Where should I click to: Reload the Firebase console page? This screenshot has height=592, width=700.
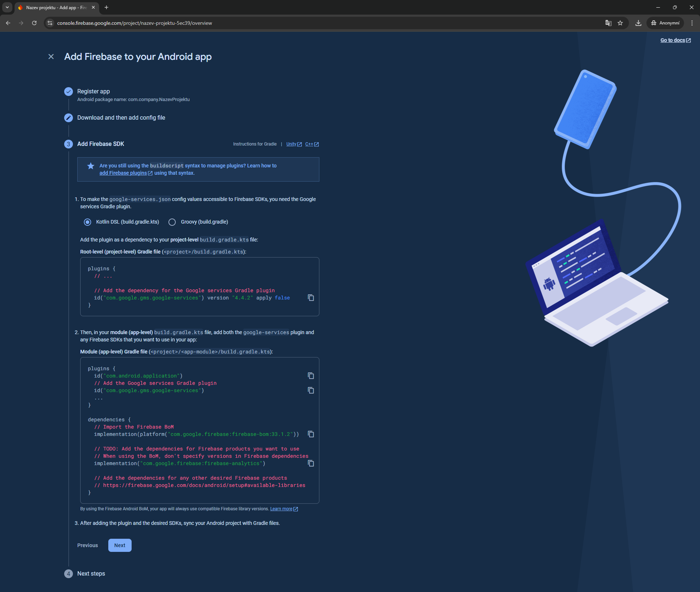pos(34,23)
